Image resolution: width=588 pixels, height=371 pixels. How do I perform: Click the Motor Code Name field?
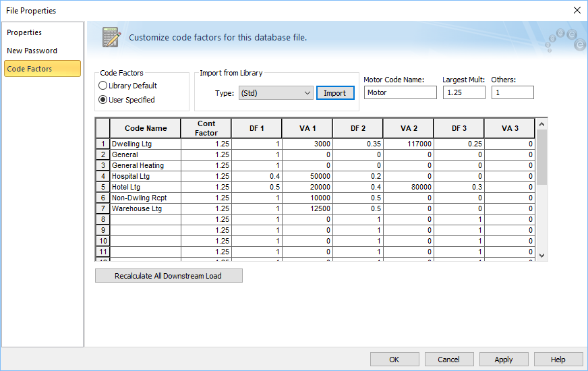[400, 92]
